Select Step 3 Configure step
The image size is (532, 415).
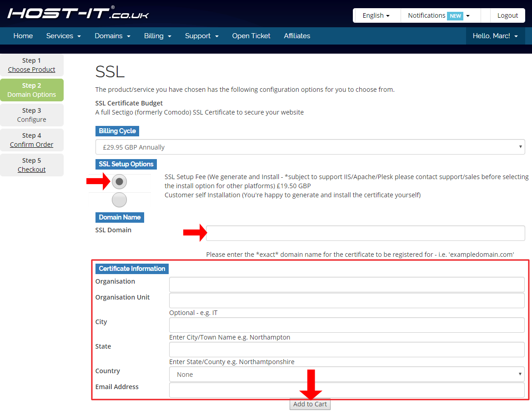pos(31,115)
